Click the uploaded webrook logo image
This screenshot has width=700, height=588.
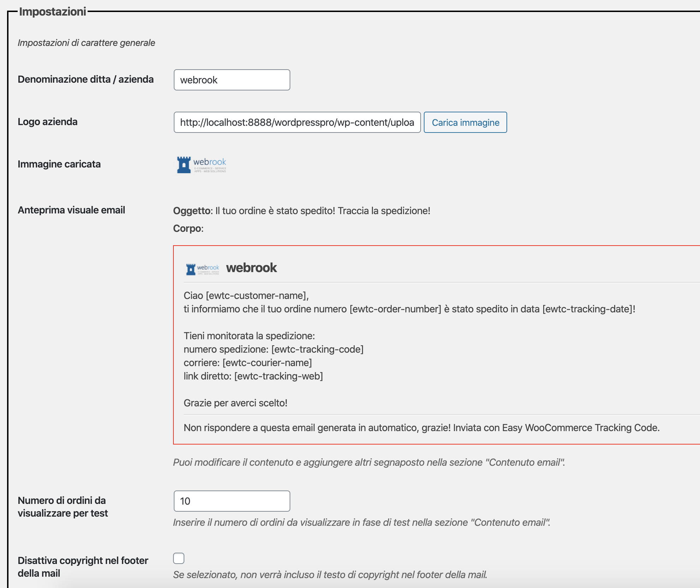tap(201, 165)
